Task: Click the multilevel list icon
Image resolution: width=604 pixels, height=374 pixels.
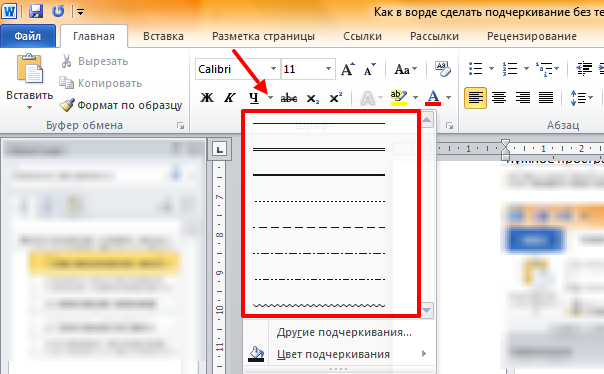Action: 544,69
